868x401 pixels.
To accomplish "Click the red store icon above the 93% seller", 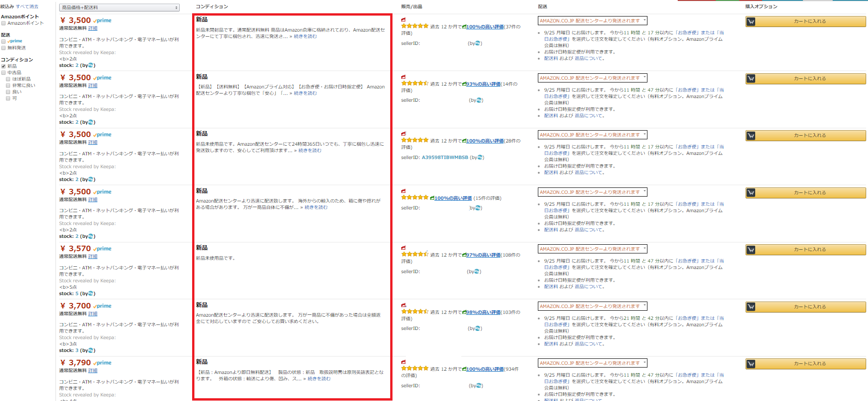I will click(x=403, y=77).
